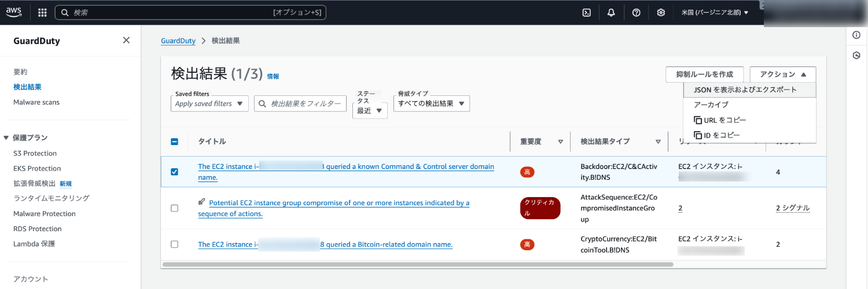868x289 pixels.
Task: Click the AWS logo home icon
Action: 14,13
